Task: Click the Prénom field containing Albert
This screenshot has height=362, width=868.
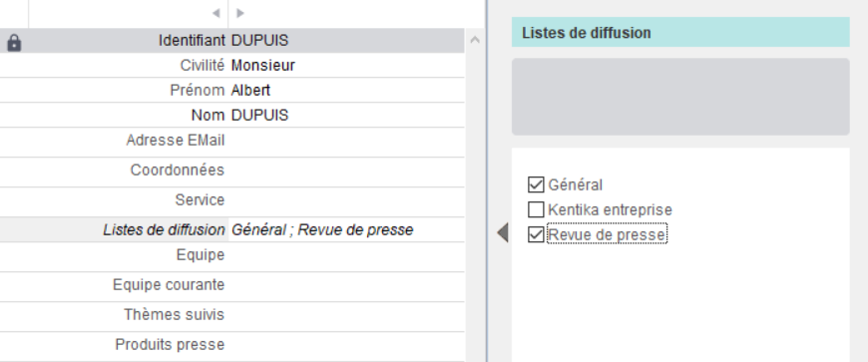Action: point(346,90)
